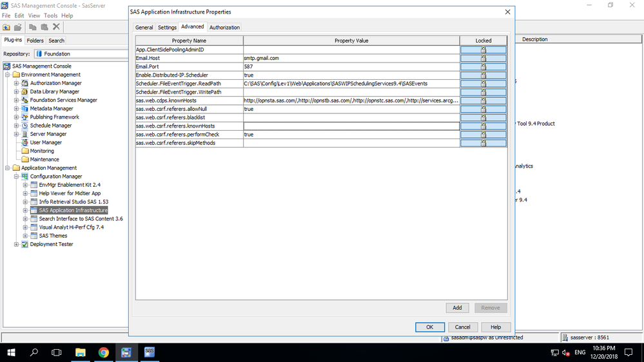Collapse the Configuration Manager node

[x=16, y=176]
